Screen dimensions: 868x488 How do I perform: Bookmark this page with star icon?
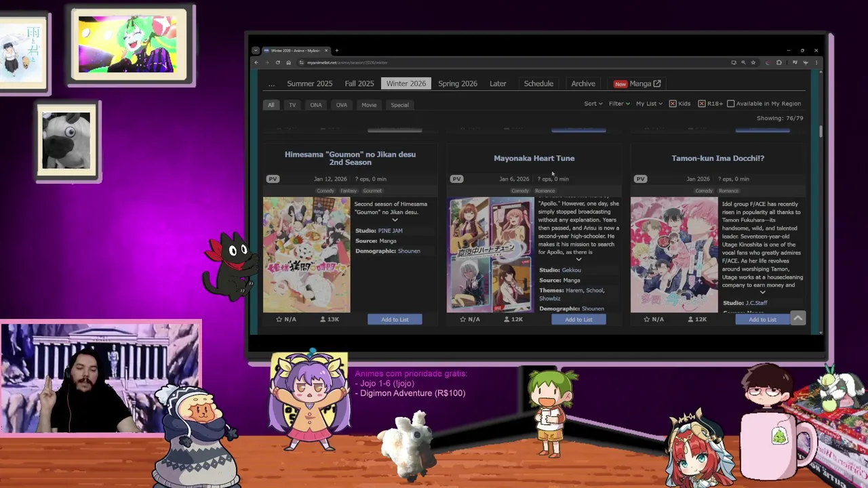(753, 62)
